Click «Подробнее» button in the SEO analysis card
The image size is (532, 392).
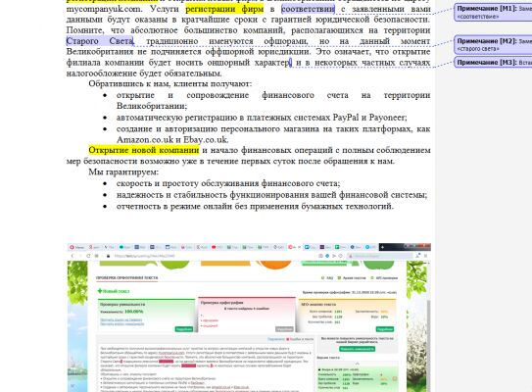385,329
